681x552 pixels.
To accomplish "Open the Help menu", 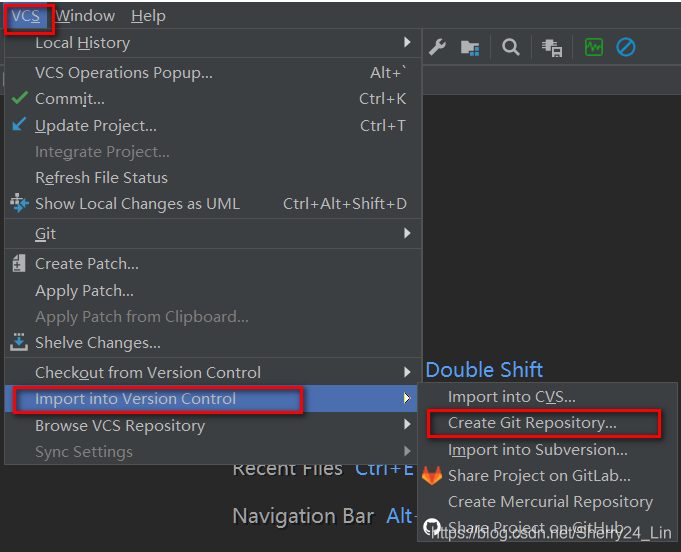I will (x=148, y=16).
